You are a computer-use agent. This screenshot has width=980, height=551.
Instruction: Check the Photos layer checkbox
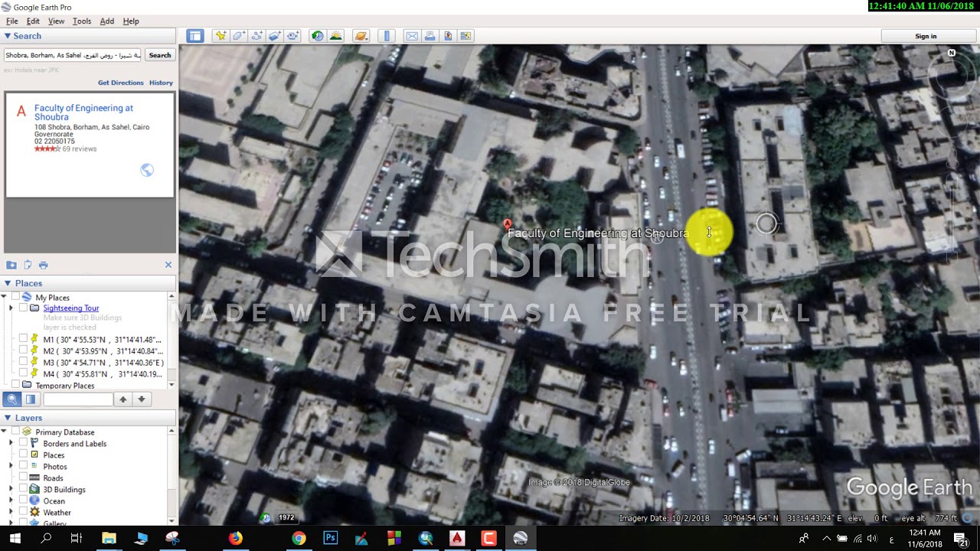23,466
